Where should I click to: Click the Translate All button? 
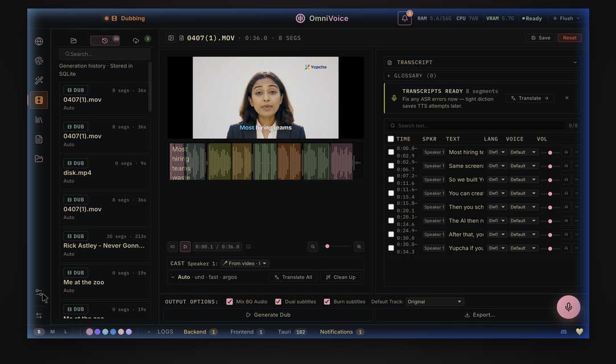(x=293, y=277)
